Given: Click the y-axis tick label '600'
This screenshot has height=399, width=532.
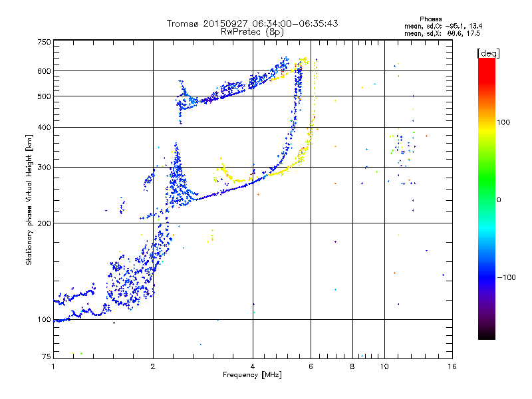Looking at the screenshot, I should coord(44,71).
